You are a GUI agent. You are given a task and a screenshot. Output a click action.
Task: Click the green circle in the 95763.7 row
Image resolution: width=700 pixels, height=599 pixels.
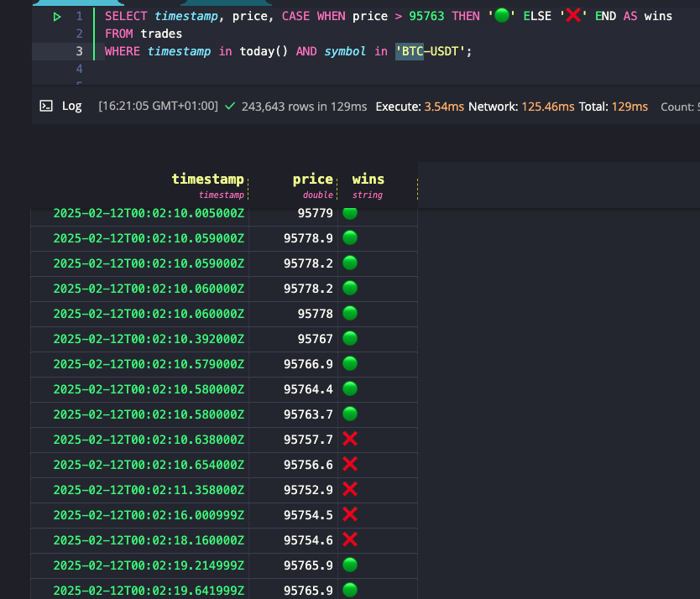coord(350,414)
